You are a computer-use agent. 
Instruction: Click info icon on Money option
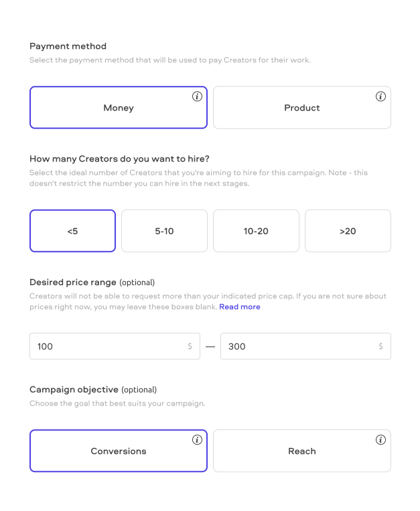point(197,97)
